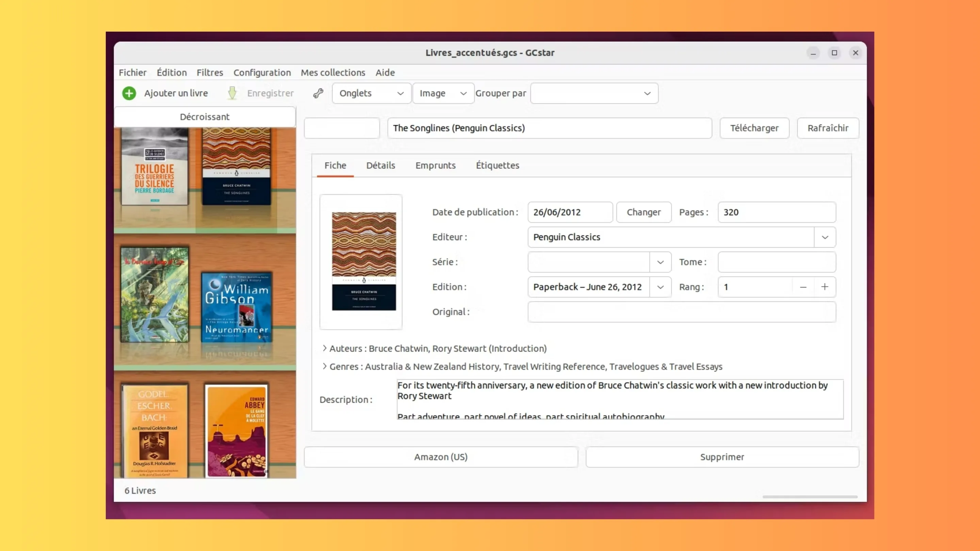The height and width of the screenshot is (551, 980).
Task: Select the green comic-style cover beside Neuromancer
Action: (154, 295)
